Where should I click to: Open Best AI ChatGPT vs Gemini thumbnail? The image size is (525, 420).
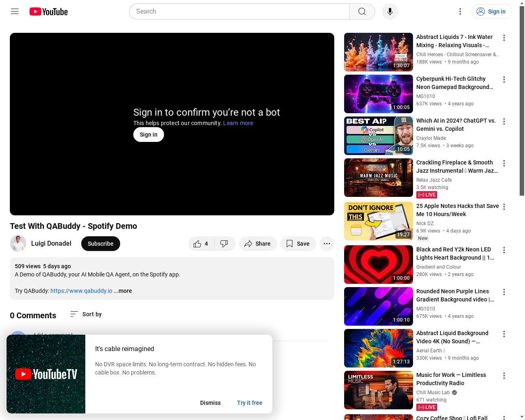[x=379, y=136]
